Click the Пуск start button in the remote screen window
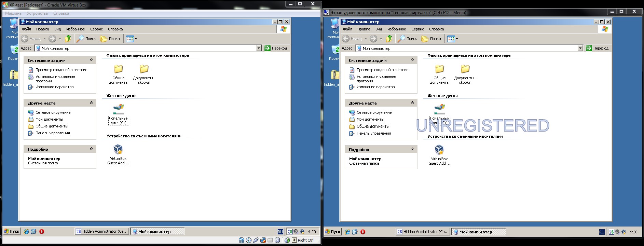The image size is (644, 246). (x=332, y=232)
